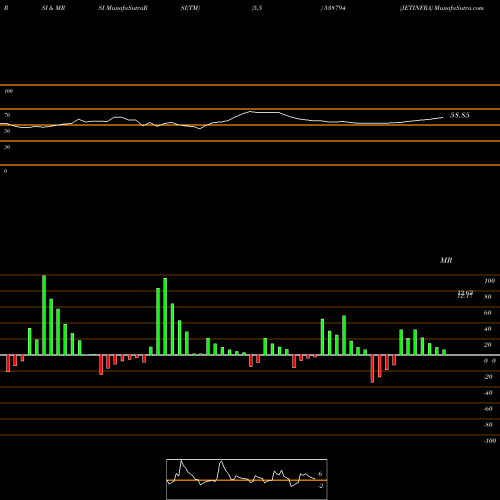Click the JETINFRA MunafaSutra.com title text
Screen dimensions: 500x500
pyautogui.click(x=442, y=8)
